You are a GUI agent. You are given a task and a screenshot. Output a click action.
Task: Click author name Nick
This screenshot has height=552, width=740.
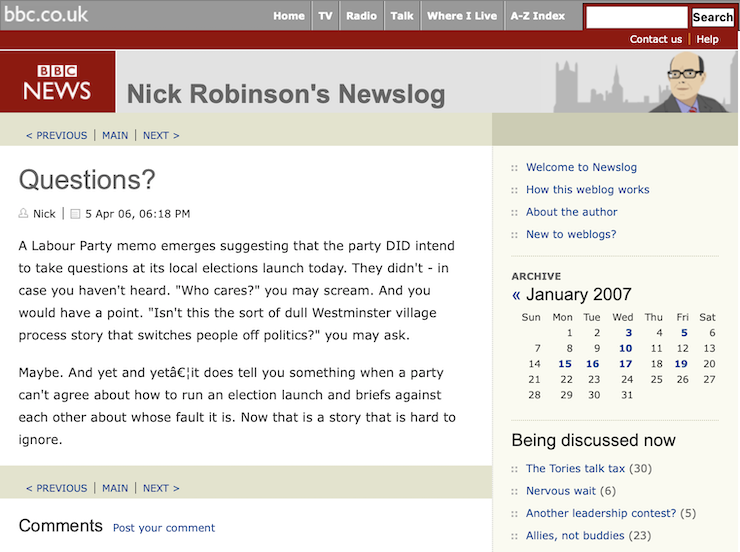pyautogui.click(x=44, y=214)
